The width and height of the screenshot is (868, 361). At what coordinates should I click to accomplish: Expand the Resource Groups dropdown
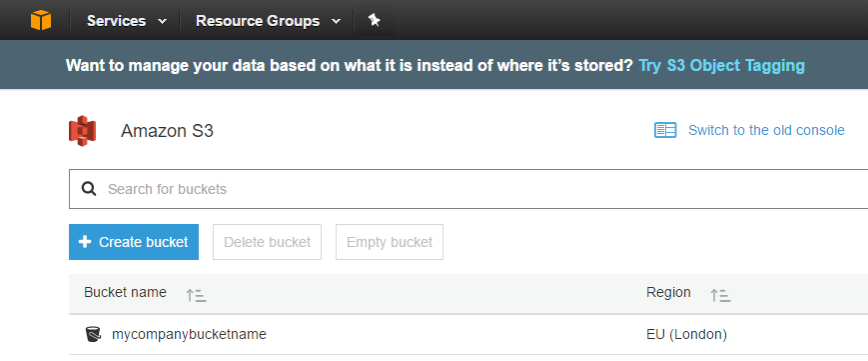click(268, 21)
